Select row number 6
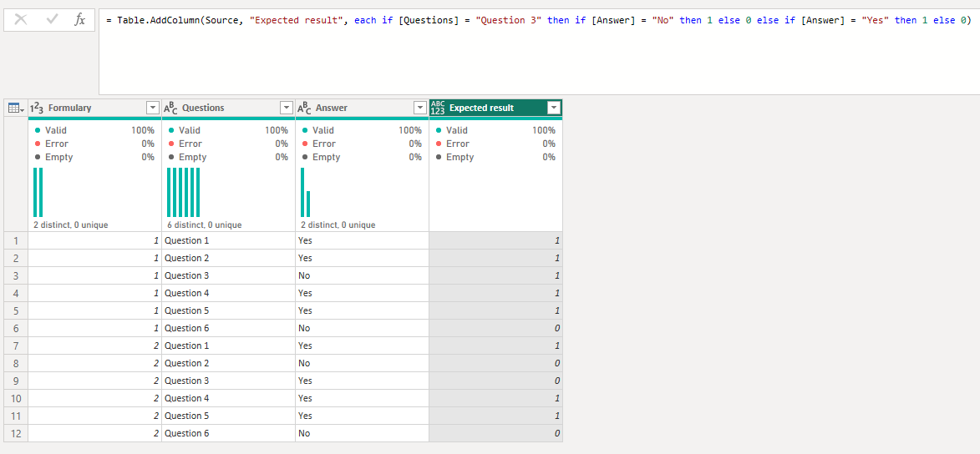This screenshot has width=980, height=454. pyautogui.click(x=16, y=328)
